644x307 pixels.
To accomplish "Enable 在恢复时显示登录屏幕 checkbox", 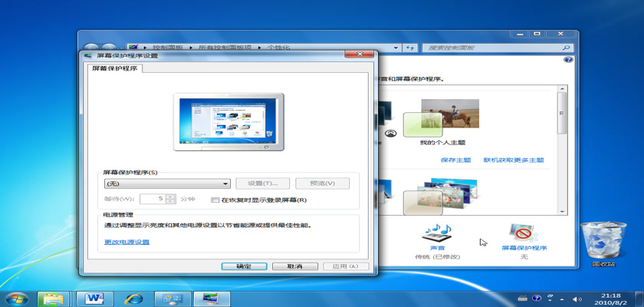I will (x=215, y=200).
